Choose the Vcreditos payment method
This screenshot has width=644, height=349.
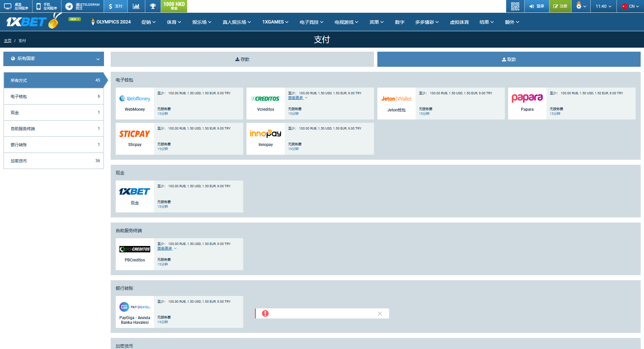[x=310, y=103]
